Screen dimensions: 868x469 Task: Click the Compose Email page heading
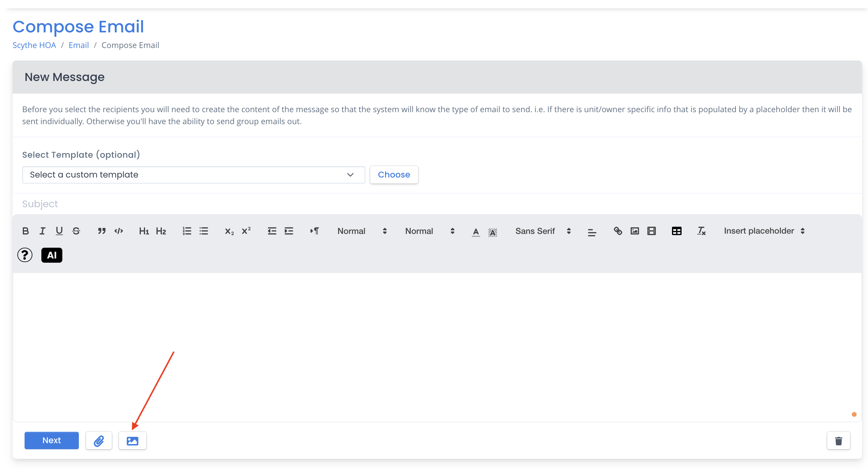(x=78, y=27)
